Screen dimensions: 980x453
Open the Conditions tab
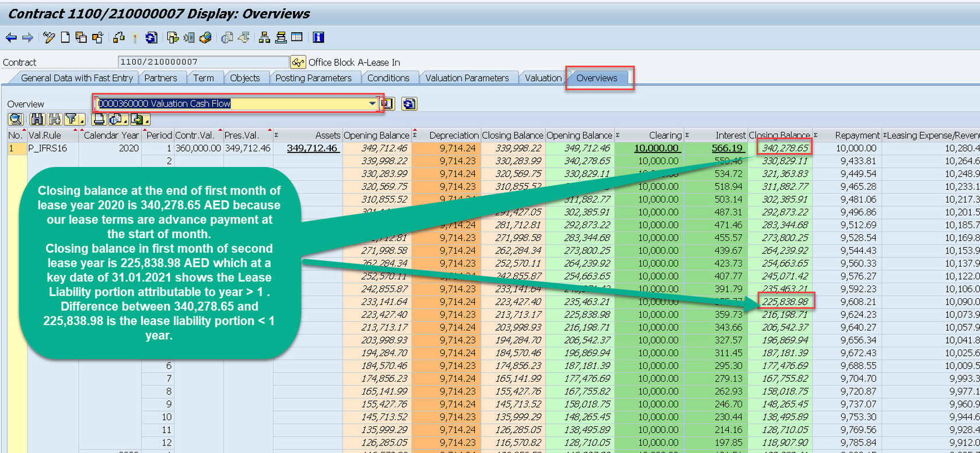tap(388, 78)
